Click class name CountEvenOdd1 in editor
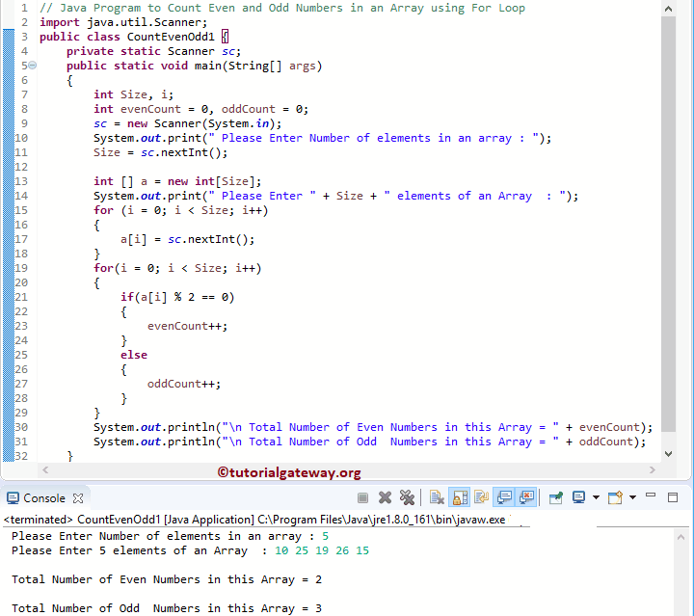 click(171, 37)
